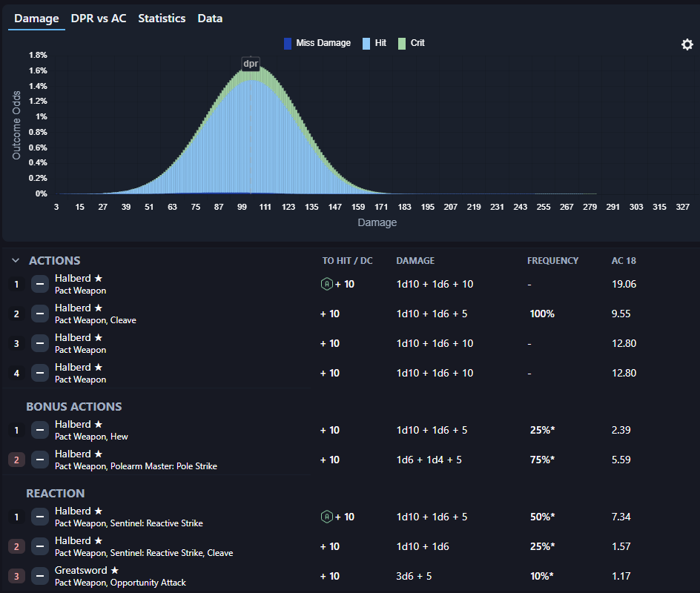Click number 2 badge in Bonus Actions
This screenshot has height=593, width=700.
coord(16,460)
